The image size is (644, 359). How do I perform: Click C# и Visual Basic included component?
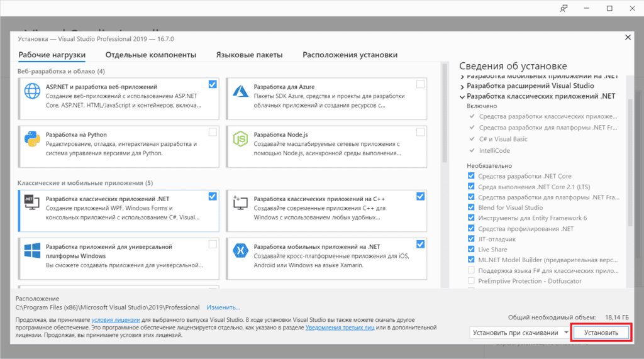point(503,139)
